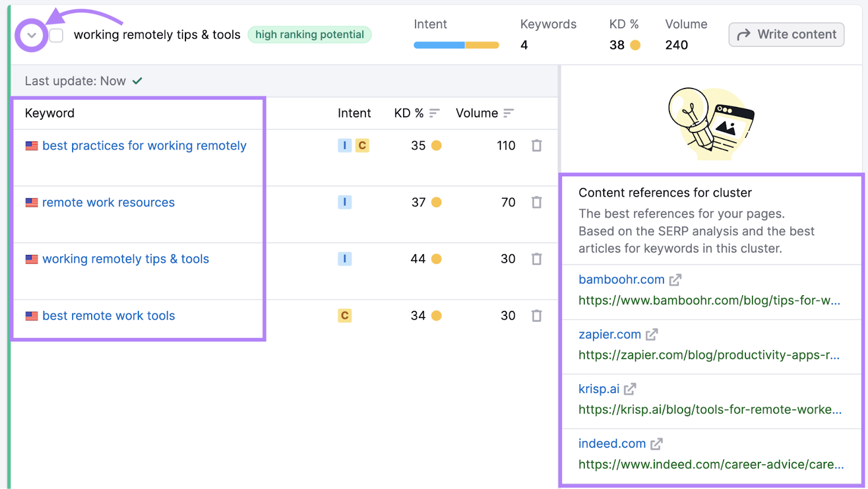Image resolution: width=868 pixels, height=489 pixels.
Task: Collapse the cluster with the chevron button
Action: click(31, 36)
